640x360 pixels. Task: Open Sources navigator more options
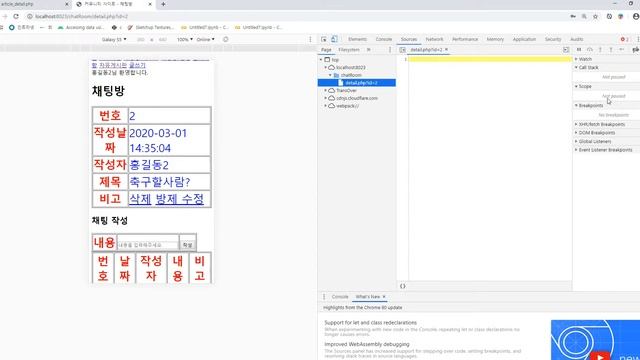point(390,50)
